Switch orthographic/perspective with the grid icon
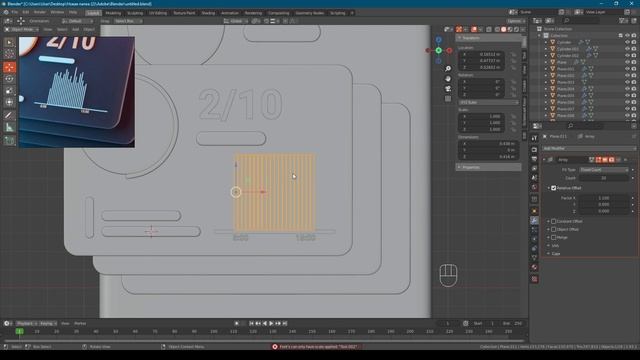Viewport: 640px width, 360px height. coord(448,98)
